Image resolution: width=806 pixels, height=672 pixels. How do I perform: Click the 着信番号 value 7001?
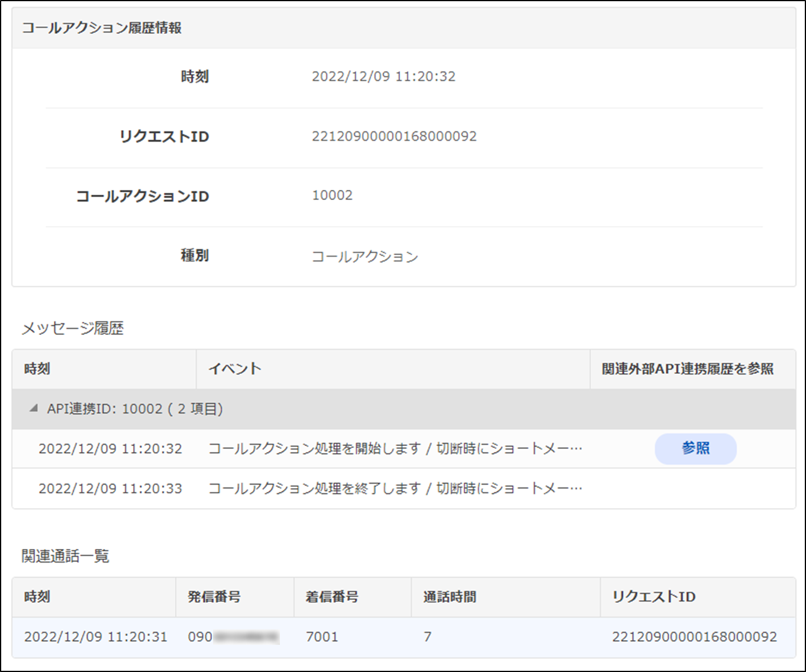point(322,637)
